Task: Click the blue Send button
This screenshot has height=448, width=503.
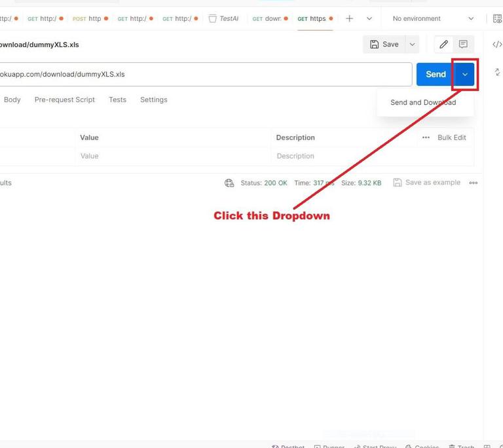Action: coord(436,75)
